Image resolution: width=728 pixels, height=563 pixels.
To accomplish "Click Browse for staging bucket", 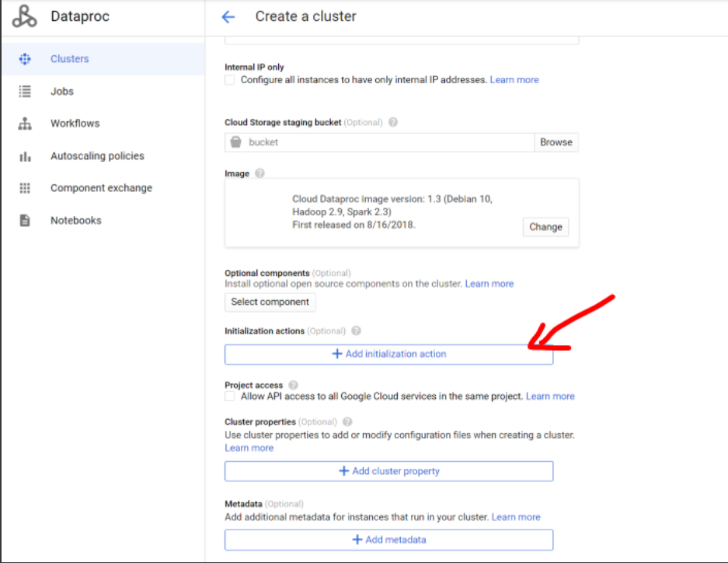I will (x=556, y=142).
